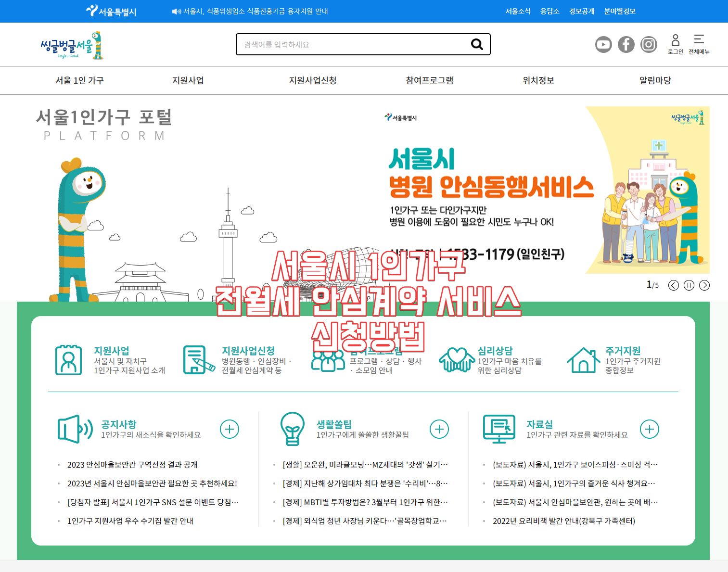Open [경제] MBTI별 투자방법은 article
The image size is (728, 572).
tap(365, 502)
